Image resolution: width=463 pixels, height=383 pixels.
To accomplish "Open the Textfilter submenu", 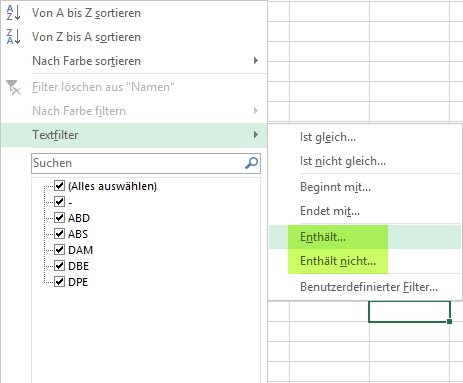I will 134,135.
